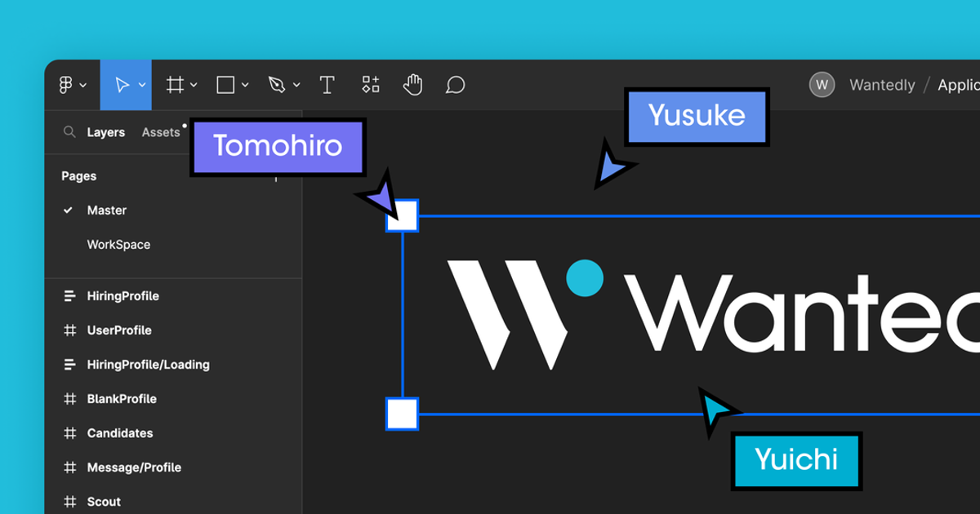The width and height of the screenshot is (980, 514).
Task: Add a comment with the Comment tool
Action: click(x=455, y=84)
